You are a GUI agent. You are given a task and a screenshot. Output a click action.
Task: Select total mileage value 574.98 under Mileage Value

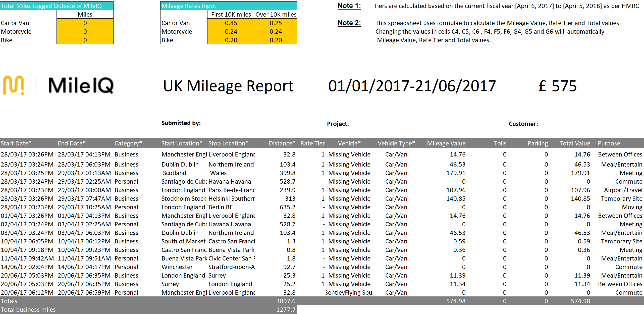(456, 301)
